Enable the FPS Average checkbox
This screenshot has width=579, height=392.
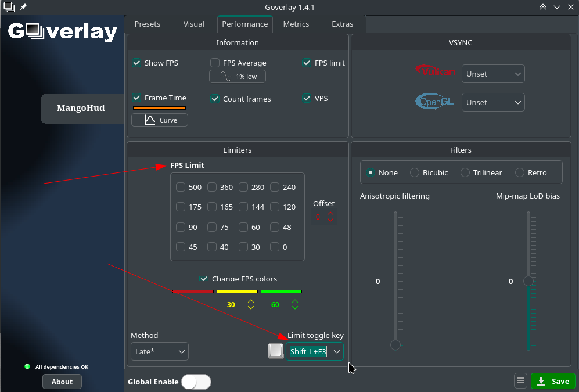pos(215,63)
